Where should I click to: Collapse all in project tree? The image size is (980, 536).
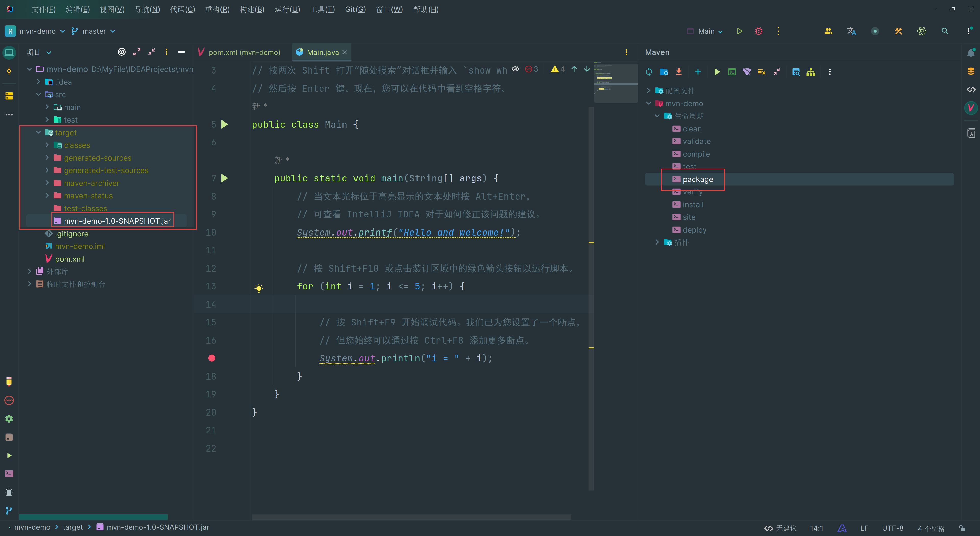[151, 52]
